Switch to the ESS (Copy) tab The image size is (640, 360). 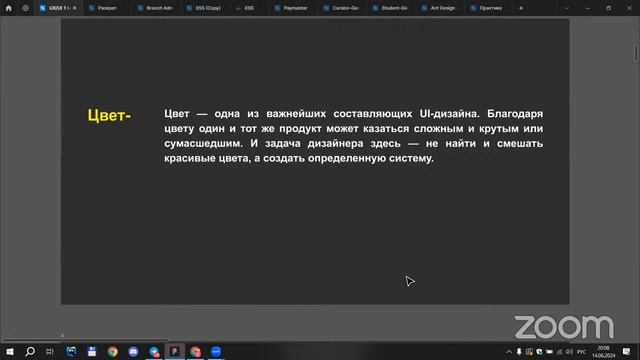(204, 8)
